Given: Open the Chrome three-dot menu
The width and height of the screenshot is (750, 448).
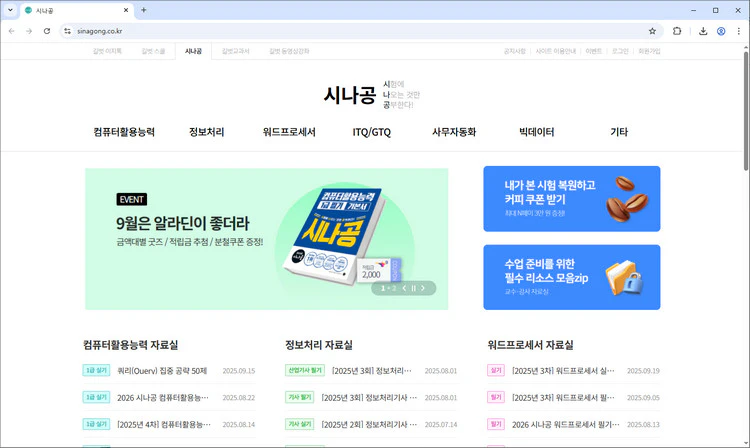Looking at the screenshot, I should (738, 31).
